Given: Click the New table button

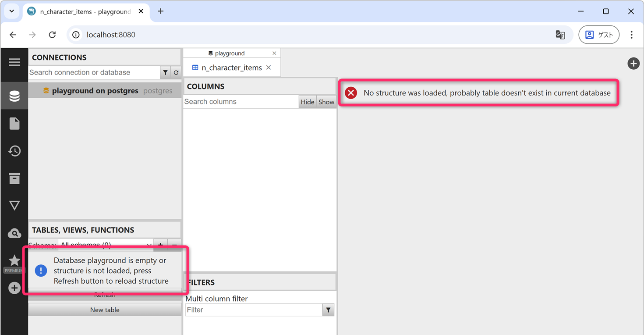Looking at the screenshot, I should click(x=105, y=310).
